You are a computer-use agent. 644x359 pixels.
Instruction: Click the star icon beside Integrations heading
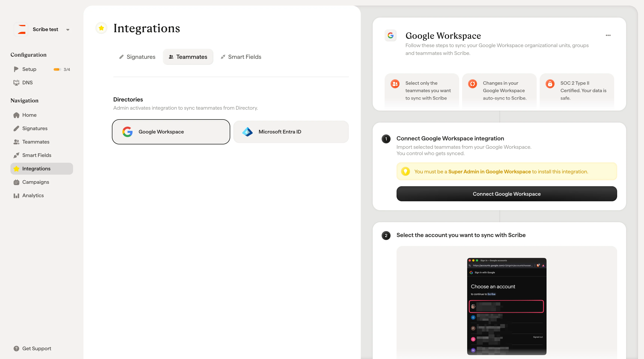coord(101,28)
